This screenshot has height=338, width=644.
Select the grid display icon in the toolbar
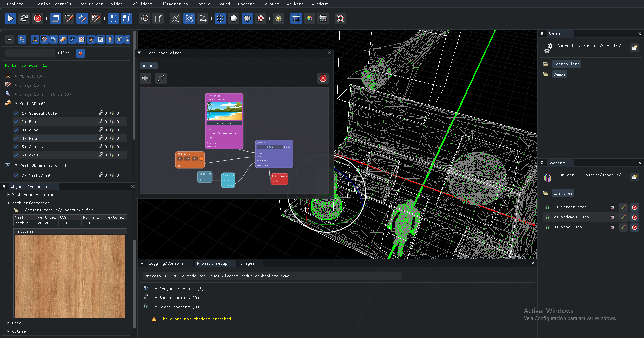[296, 18]
